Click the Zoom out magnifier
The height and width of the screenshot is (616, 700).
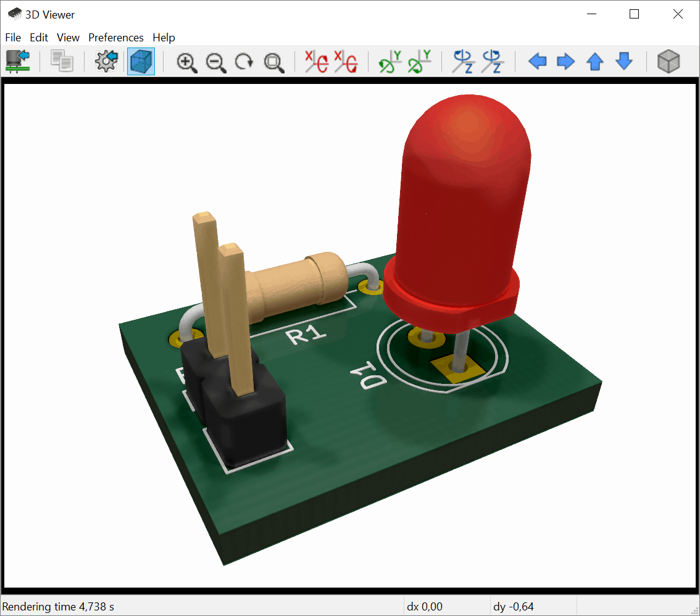coord(216,62)
